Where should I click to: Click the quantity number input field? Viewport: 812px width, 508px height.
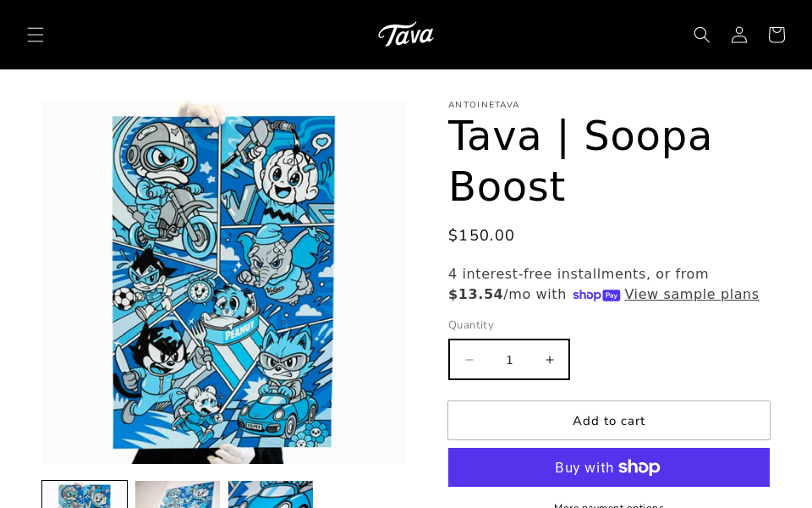pyautogui.click(x=509, y=360)
